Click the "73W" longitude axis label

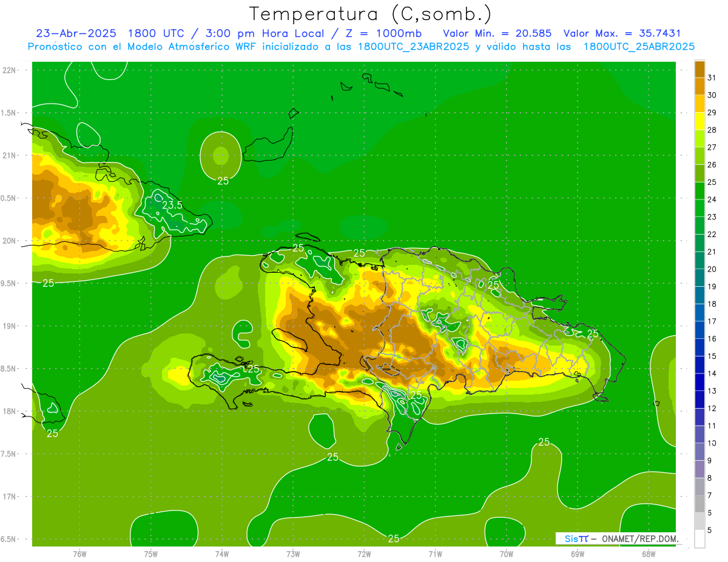[x=293, y=554]
